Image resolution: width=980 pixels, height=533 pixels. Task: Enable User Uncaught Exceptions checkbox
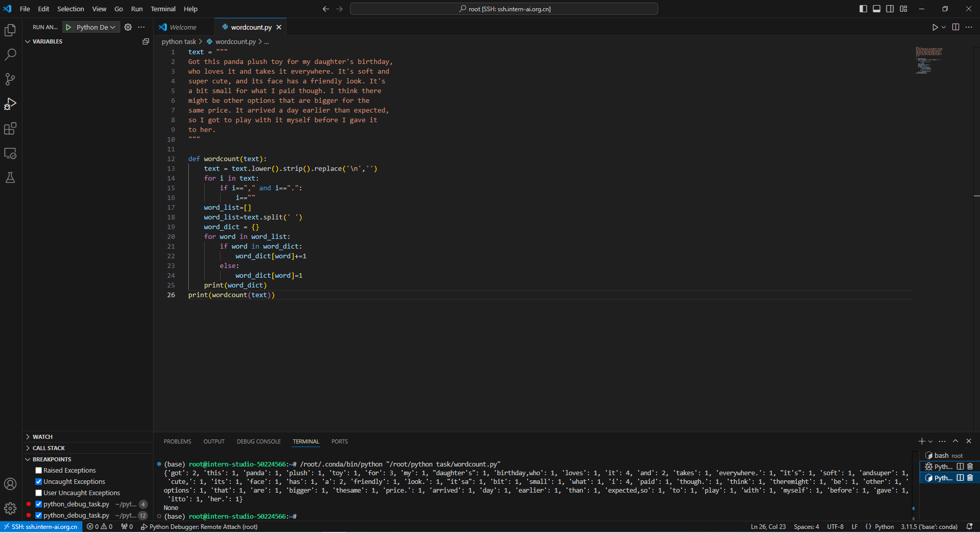click(x=38, y=493)
